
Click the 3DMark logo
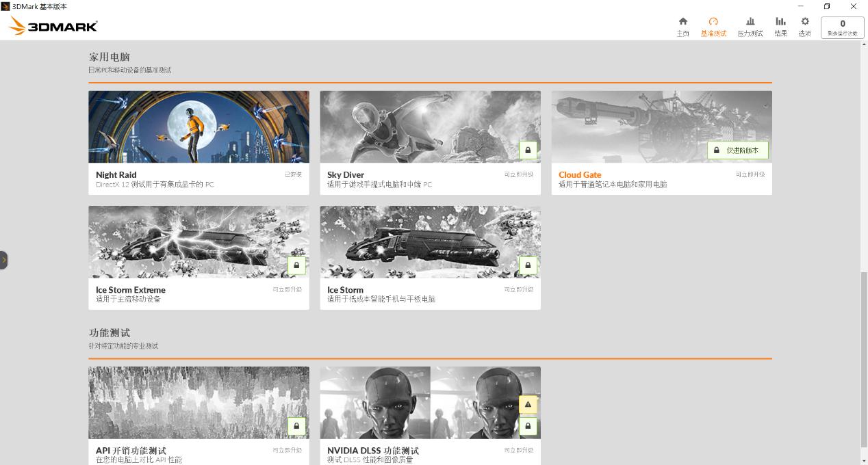coord(53,26)
